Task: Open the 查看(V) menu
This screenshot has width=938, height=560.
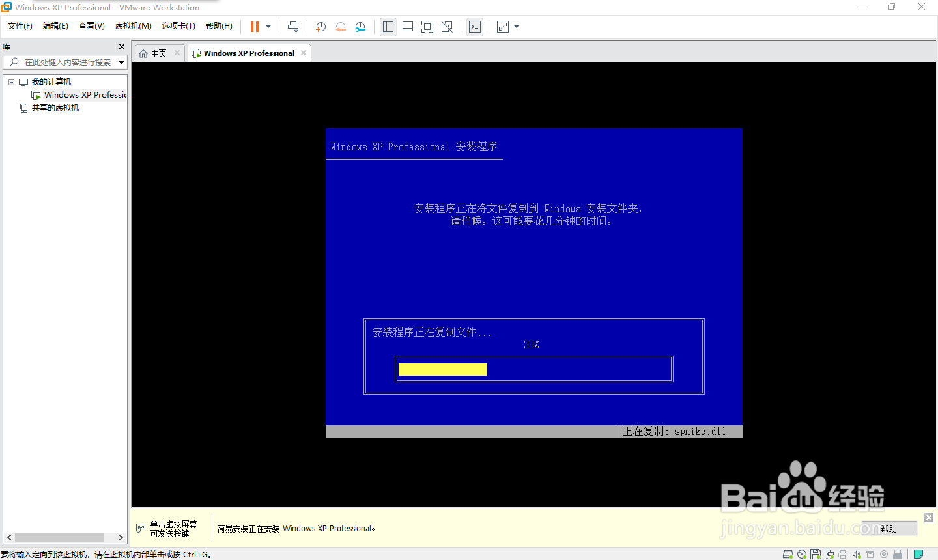Action: click(x=92, y=26)
